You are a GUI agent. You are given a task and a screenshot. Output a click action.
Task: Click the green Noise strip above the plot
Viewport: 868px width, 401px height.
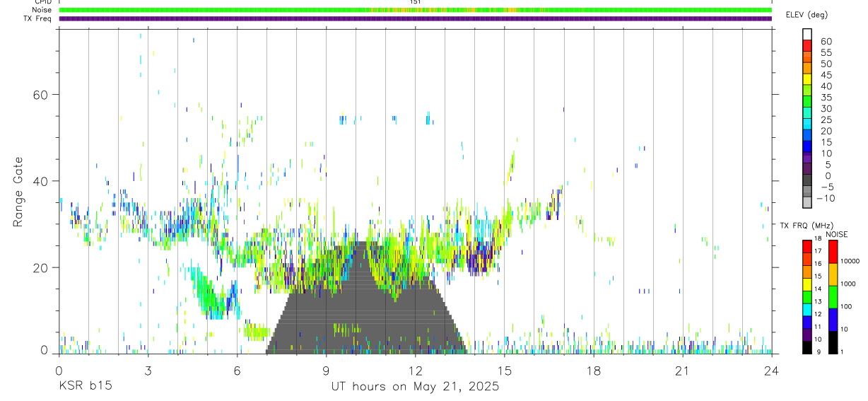point(416,10)
